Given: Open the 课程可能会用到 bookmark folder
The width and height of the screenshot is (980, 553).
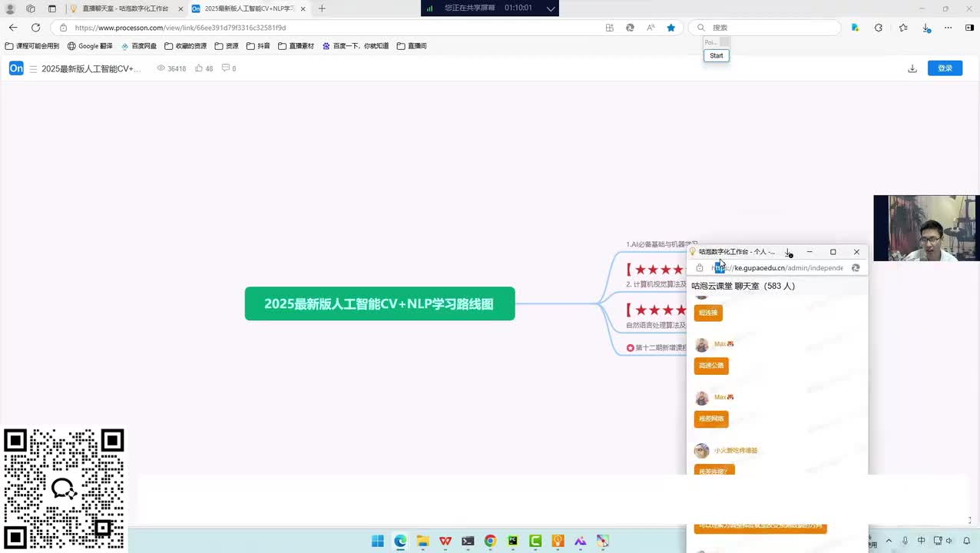Looking at the screenshot, I should (x=32, y=46).
